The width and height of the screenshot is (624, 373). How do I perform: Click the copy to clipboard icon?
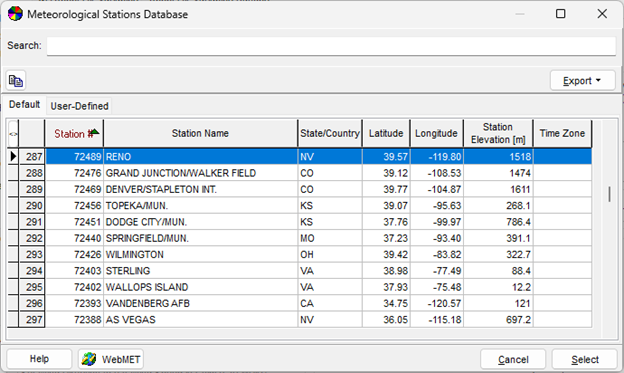click(16, 81)
